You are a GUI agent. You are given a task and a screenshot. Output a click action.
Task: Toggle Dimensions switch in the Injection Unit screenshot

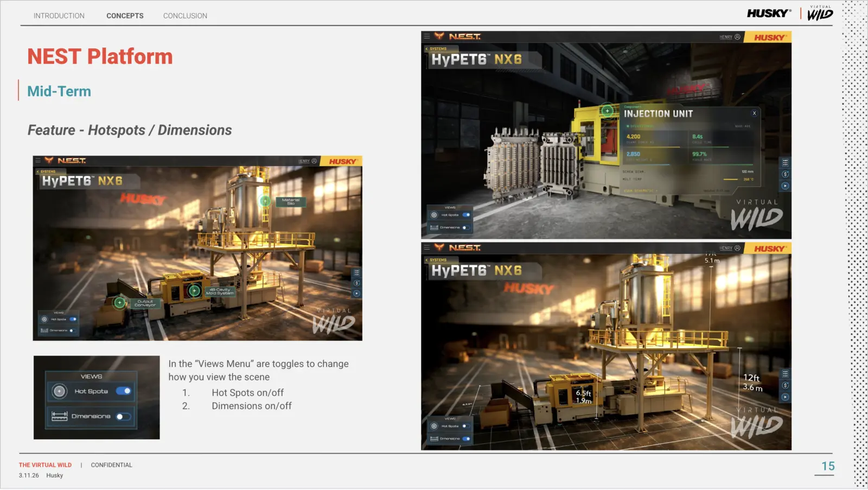click(465, 227)
